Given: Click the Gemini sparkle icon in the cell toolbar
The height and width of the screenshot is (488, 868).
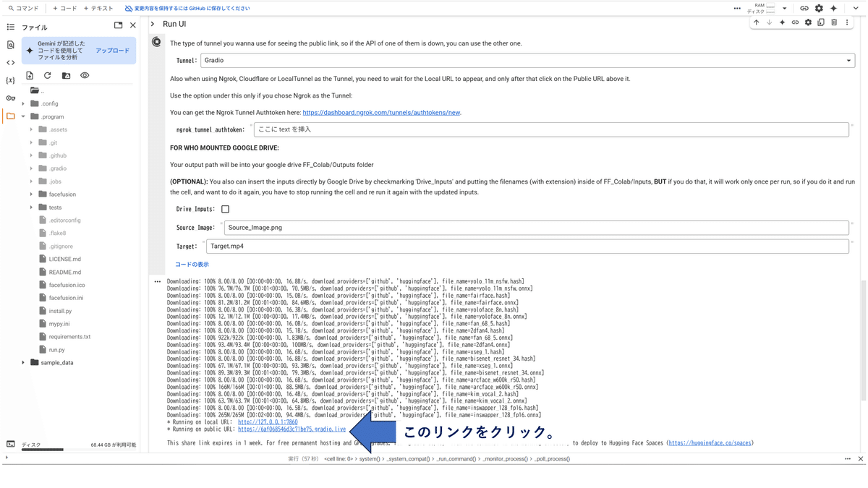Looking at the screenshot, I should 782,22.
